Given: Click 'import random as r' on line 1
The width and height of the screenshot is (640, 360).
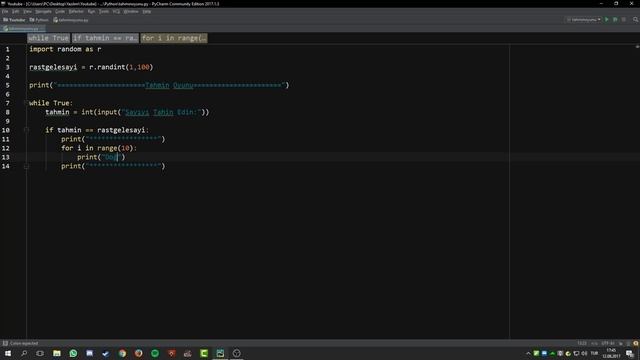Looking at the screenshot, I should pos(65,49).
